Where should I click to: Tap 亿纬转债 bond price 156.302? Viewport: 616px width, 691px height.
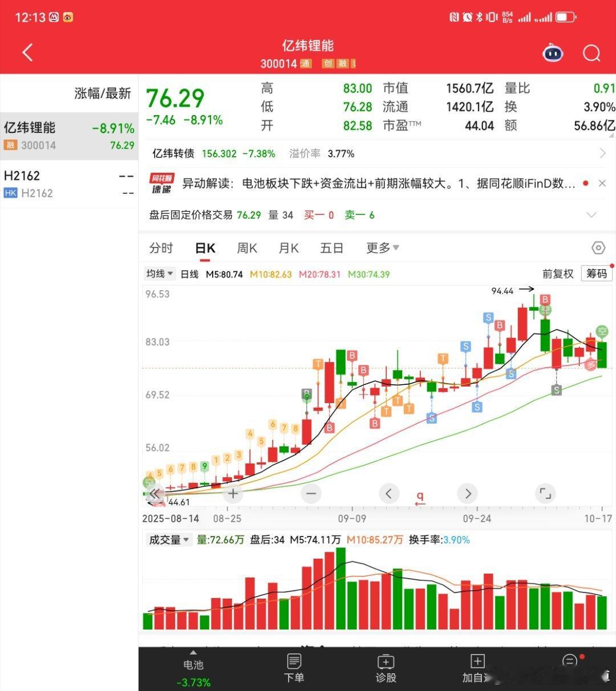(219, 154)
